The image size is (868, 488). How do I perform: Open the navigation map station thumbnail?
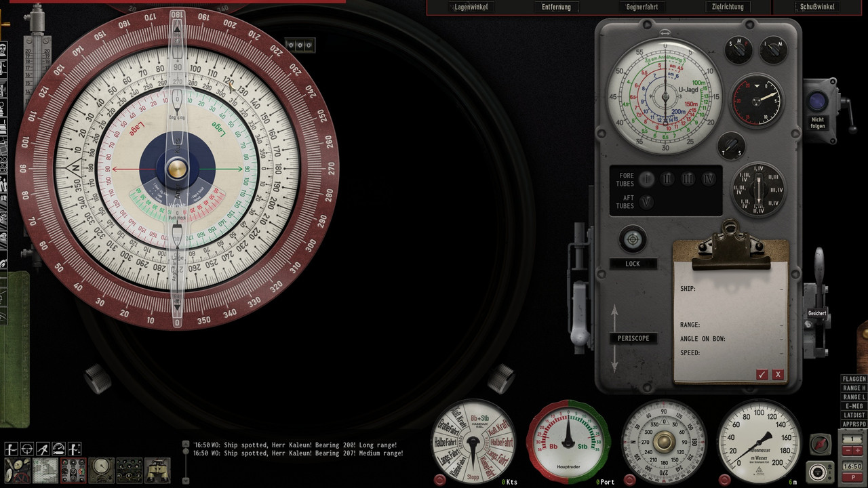click(45, 470)
